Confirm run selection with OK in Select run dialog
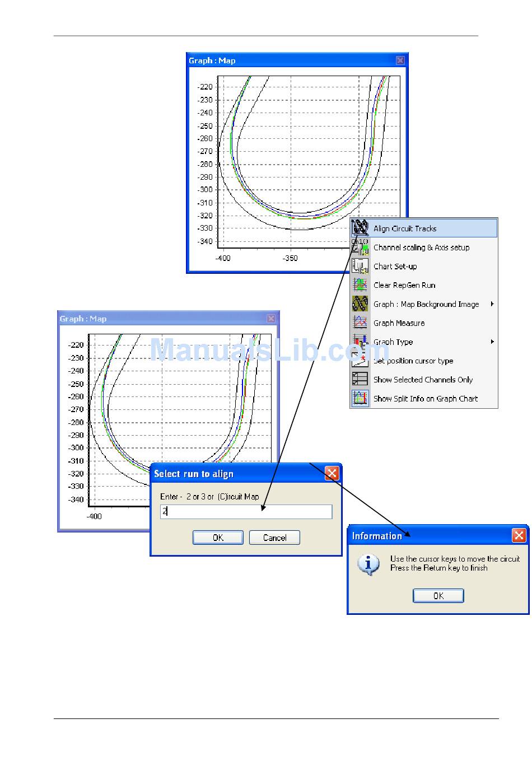Screen dimensions: 532x761 [x=218, y=538]
